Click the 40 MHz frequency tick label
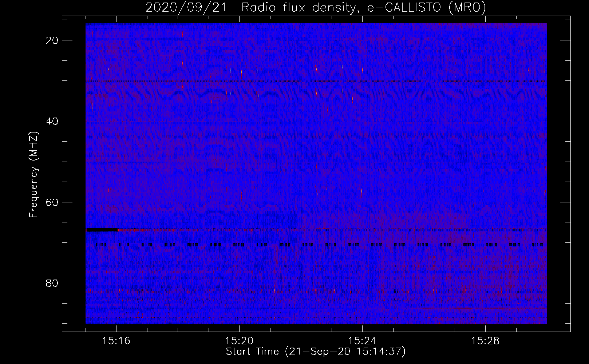The width and height of the screenshot is (589, 364). pyautogui.click(x=52, y=121)
